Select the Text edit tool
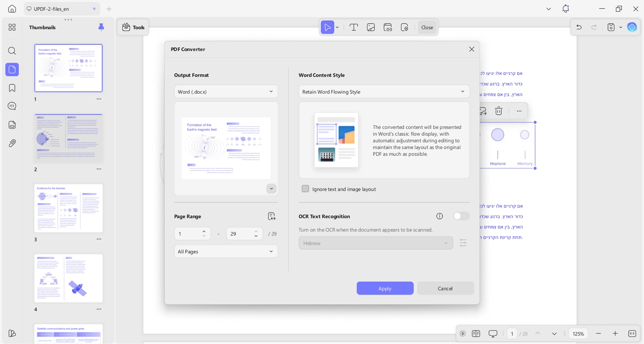Image resolution: width=644 pixels, height=344 pixels. 354,27
